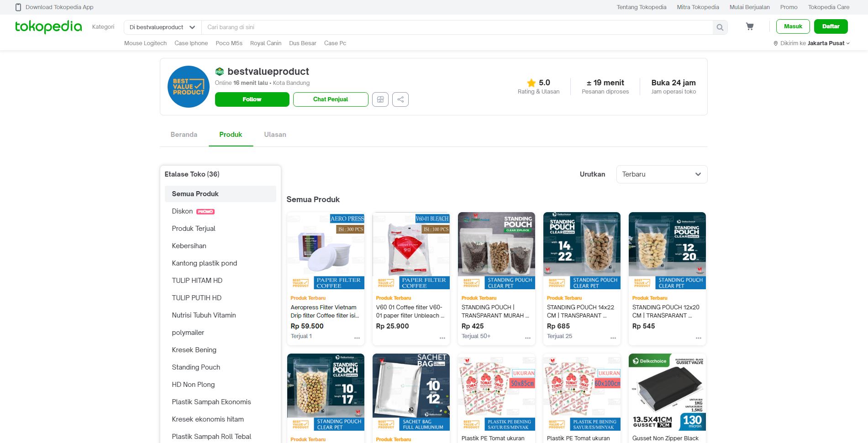Open Standing Pouch 14x22 product image

pos(582,250)
